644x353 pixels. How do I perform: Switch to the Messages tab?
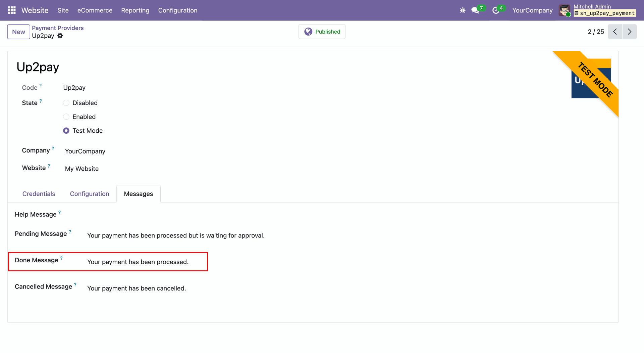pos(139,194)
